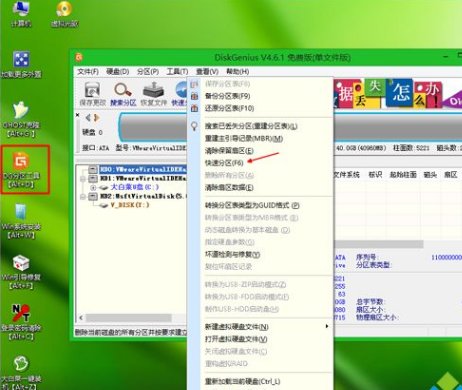This screenshot has height=390, width=462.
Task: Open the GHOST克隆 Alt+G desktop icon
Action: (21, 119)
